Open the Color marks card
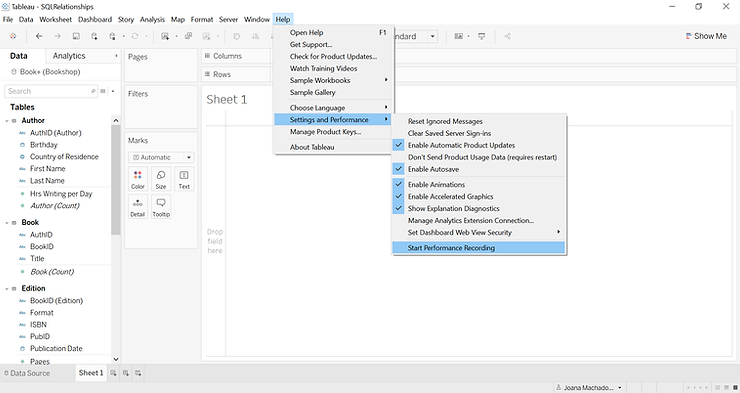Image resolution: width=740 pixels, height=393 pixels. (138, 179)
